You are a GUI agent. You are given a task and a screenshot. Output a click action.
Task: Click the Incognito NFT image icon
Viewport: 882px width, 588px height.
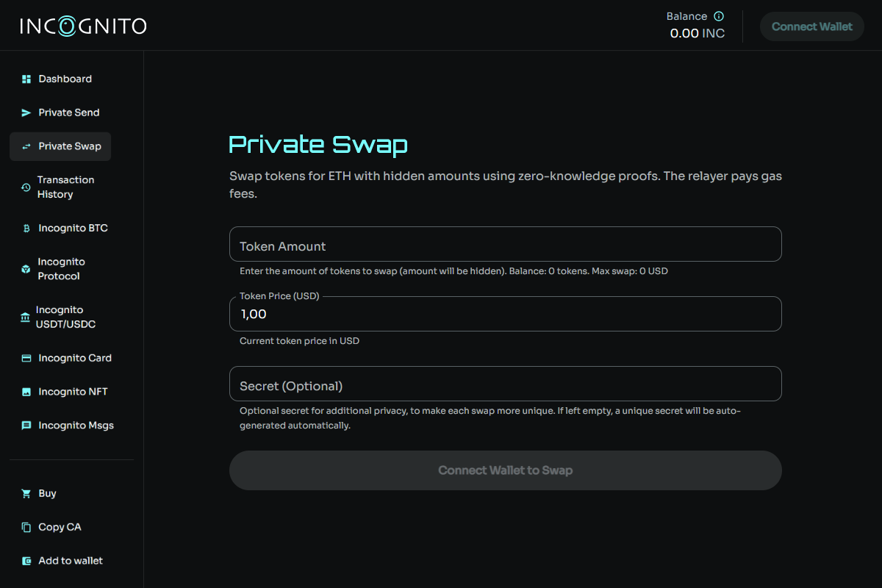pos(26,392)
